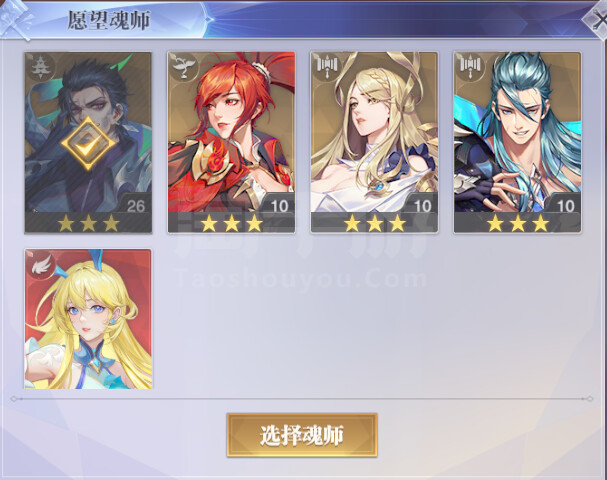Click the class emblem on the blue-haired card
The height and width of the screenshot is (480, 607).
[x=469, y=67]
